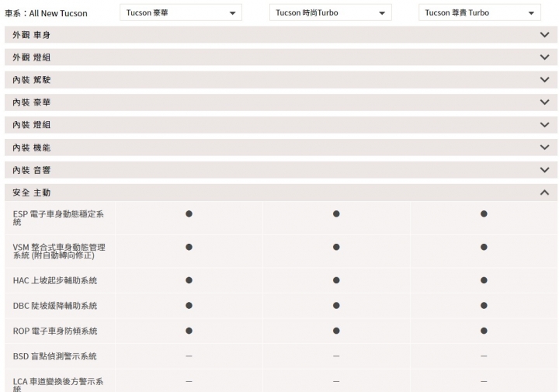This screenshot has width=559, height=392.
Task: Click VSM dot under Tucson 尊貴 Turbo column
Action: coord(484,247)
